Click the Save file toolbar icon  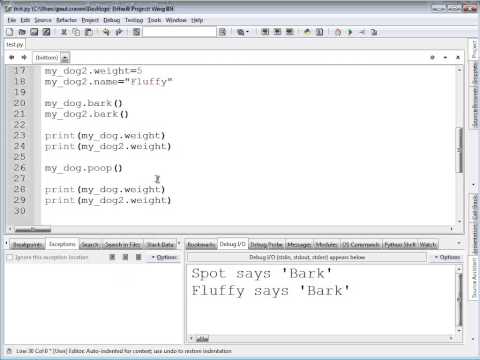point(34,32)
